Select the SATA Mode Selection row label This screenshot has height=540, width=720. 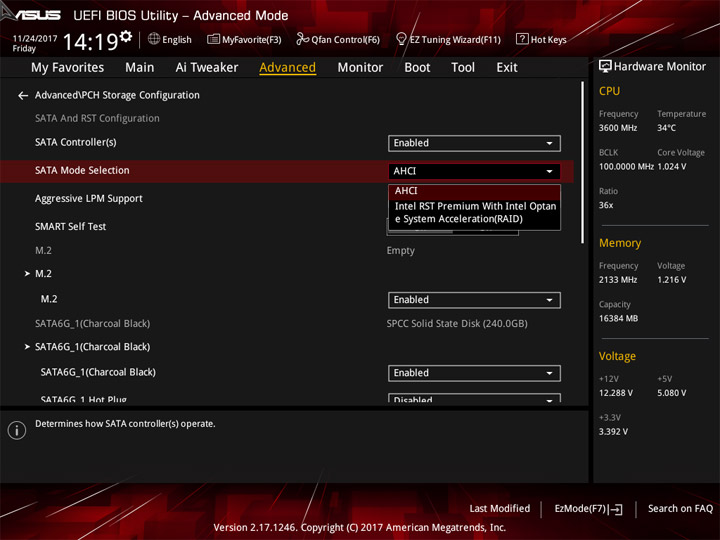pos(82,170)
